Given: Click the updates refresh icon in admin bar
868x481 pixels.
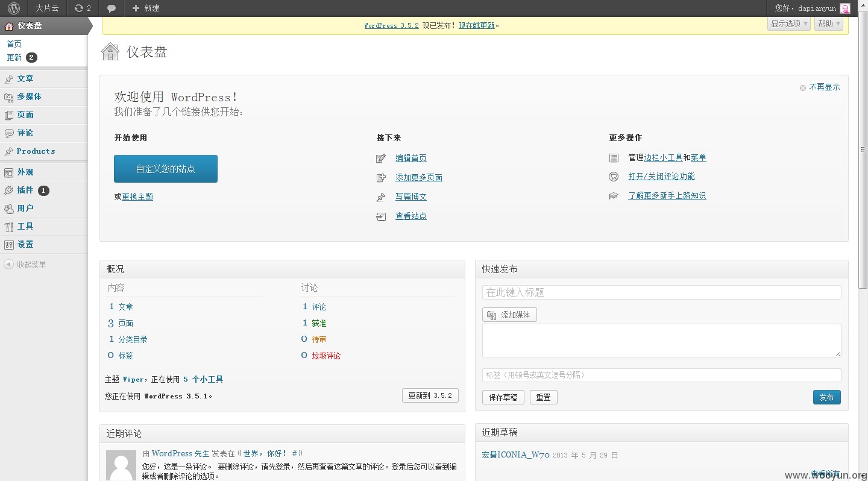Looking at the screenshot, I should (x=78, y=8).
